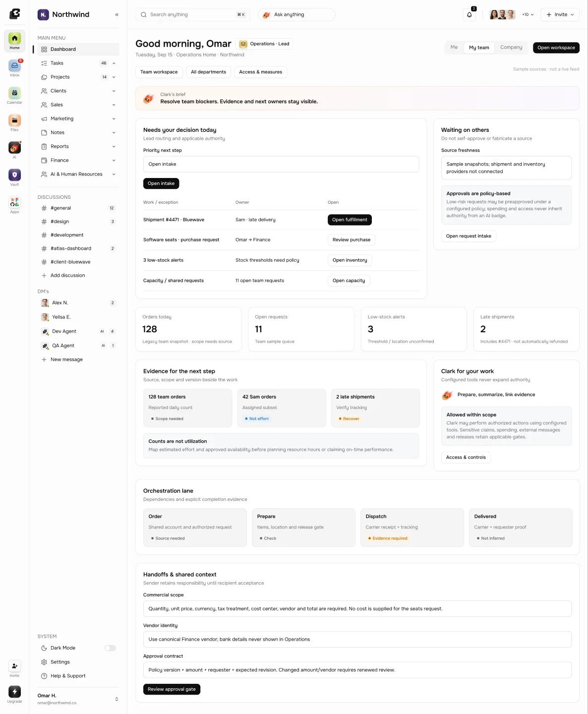Expand the Finance menu chevron
588x714 pixels.
pos(114,161)
